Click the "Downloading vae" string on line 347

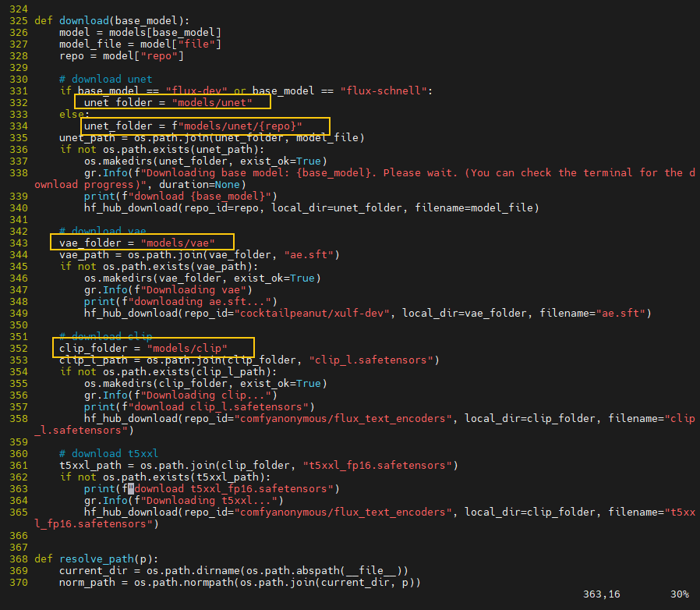point(193,289)
